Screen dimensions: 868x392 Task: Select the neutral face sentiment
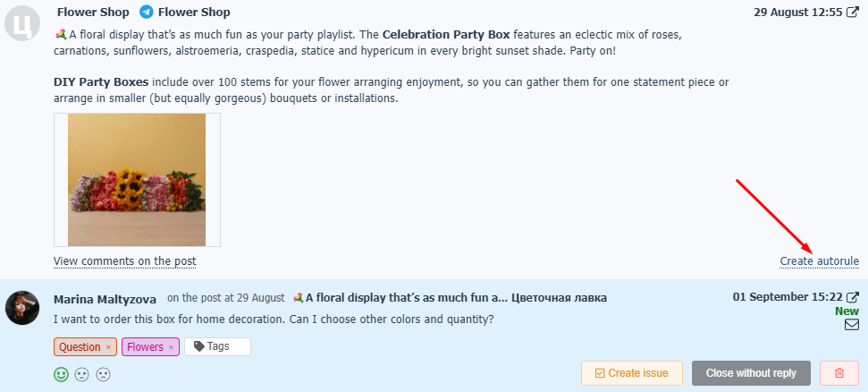82,375
